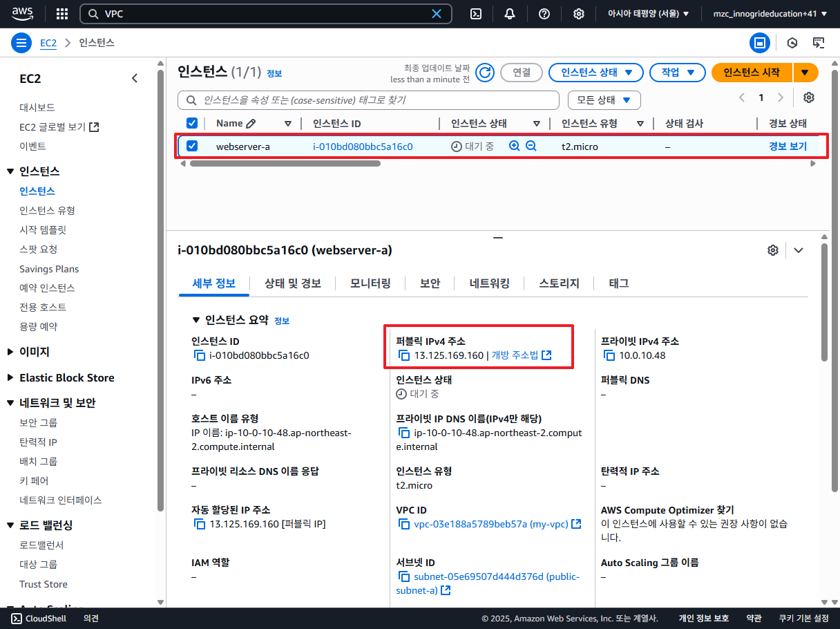Click the blue panel layout icon in breadcrumb bar
The height and width of the screenshot is (629, 840).
click(760, 43)
